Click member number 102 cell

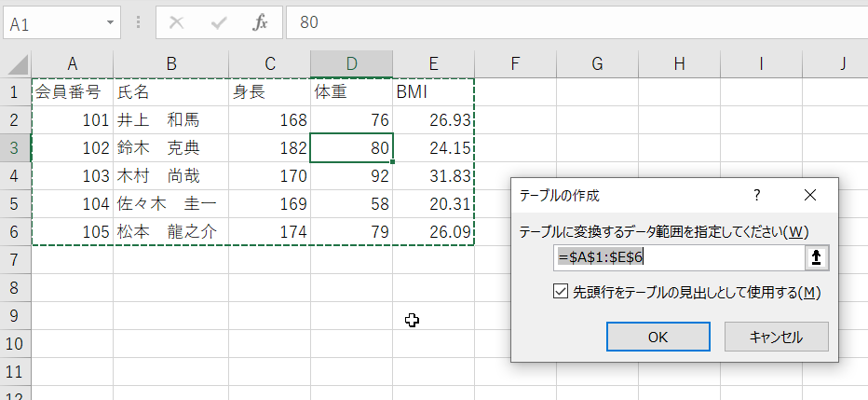(x=73, y=148)
